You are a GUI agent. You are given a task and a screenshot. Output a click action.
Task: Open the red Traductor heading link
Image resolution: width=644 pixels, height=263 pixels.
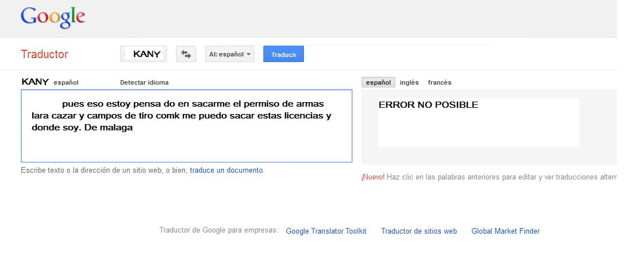(x=44, y=54)
